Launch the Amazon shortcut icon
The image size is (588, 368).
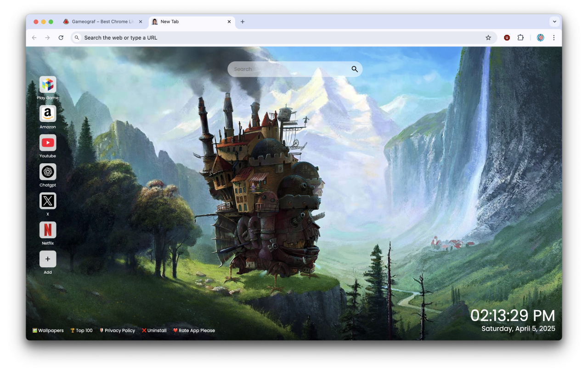point(48,114)
